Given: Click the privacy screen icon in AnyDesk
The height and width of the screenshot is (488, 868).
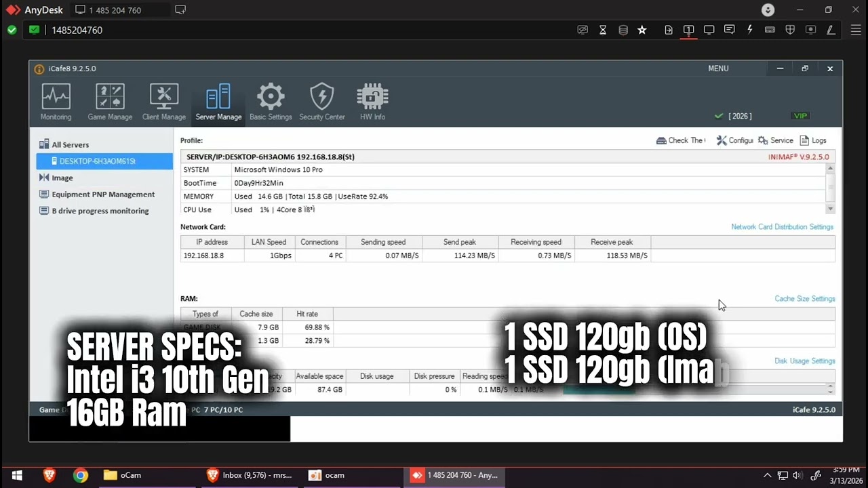Looking at the screenshot, I should pyautogui.click(x=583, y=30).
